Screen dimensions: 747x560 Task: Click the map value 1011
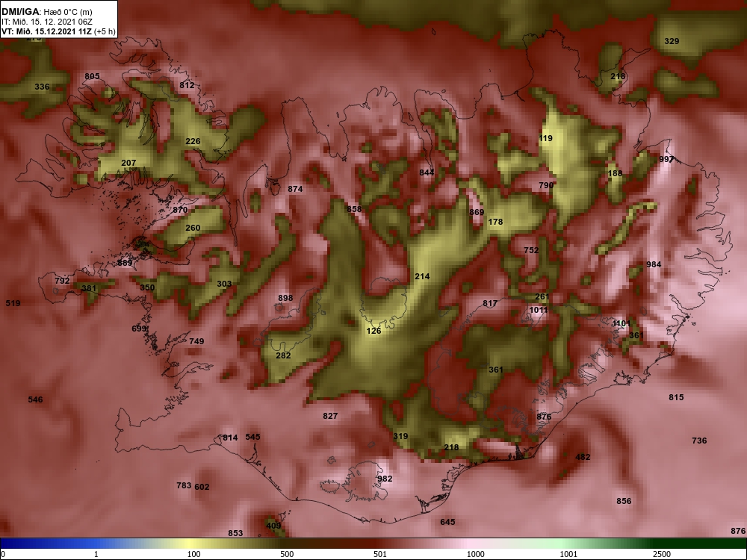pyautogui.click(x=539, y=310)
